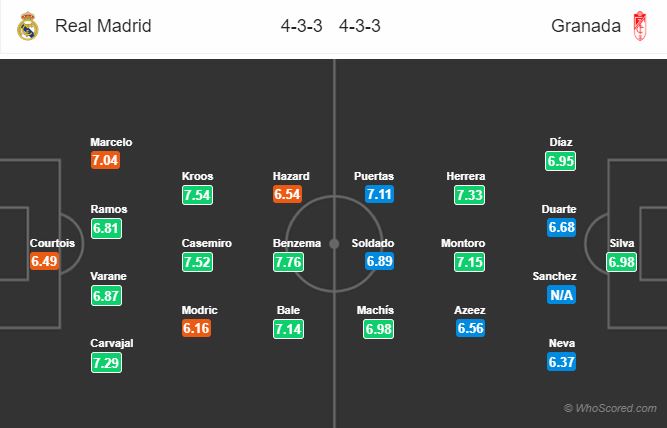Select Puertas's blue 7.11 rating badge
The image size is (667, 428).
click(379, 194)
